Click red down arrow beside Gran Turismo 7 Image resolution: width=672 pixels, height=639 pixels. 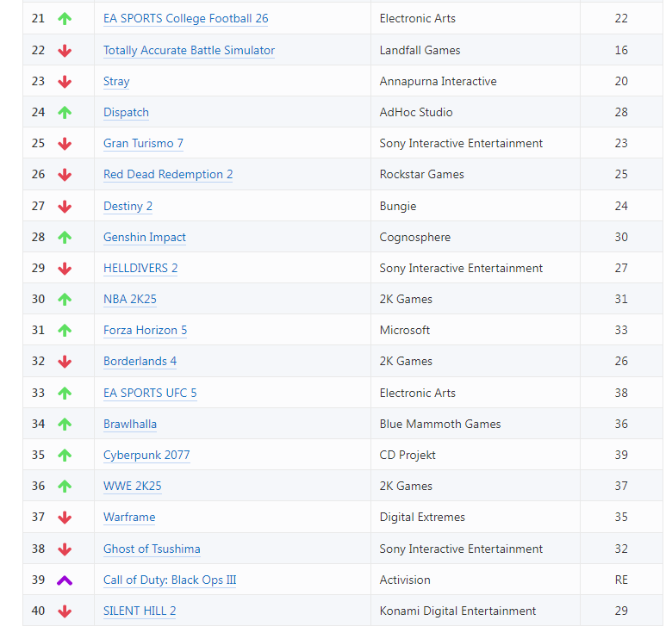[x=65, y=144]
